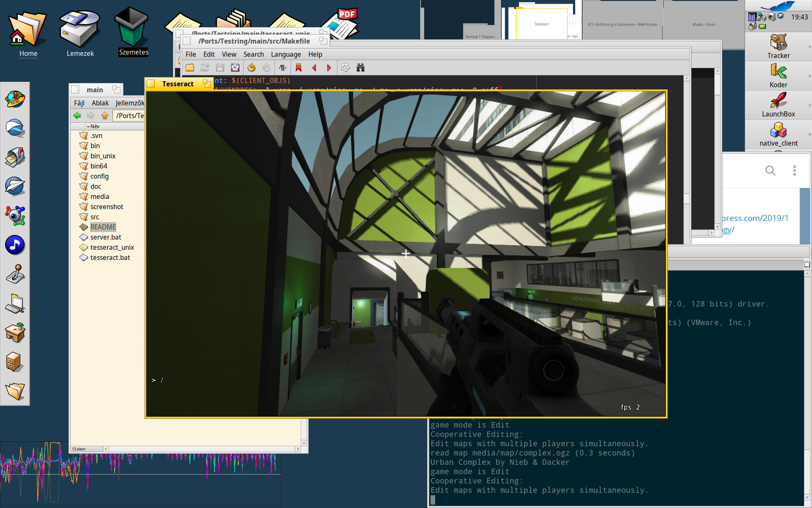Screen dimensions: 812x508
Task: Click the filing cabinet icon in LaunchBox
Action: [15, 362]
